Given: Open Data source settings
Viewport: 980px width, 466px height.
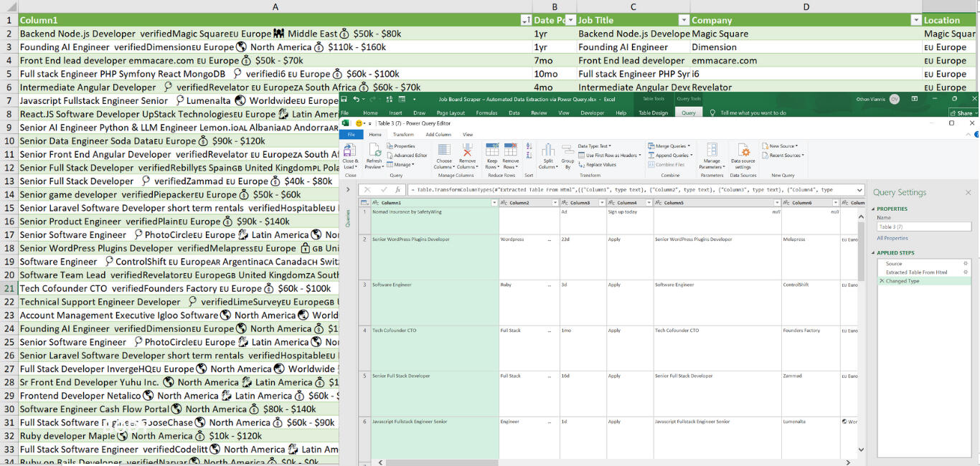Looking at the screenshot, I should pos(743,151).
